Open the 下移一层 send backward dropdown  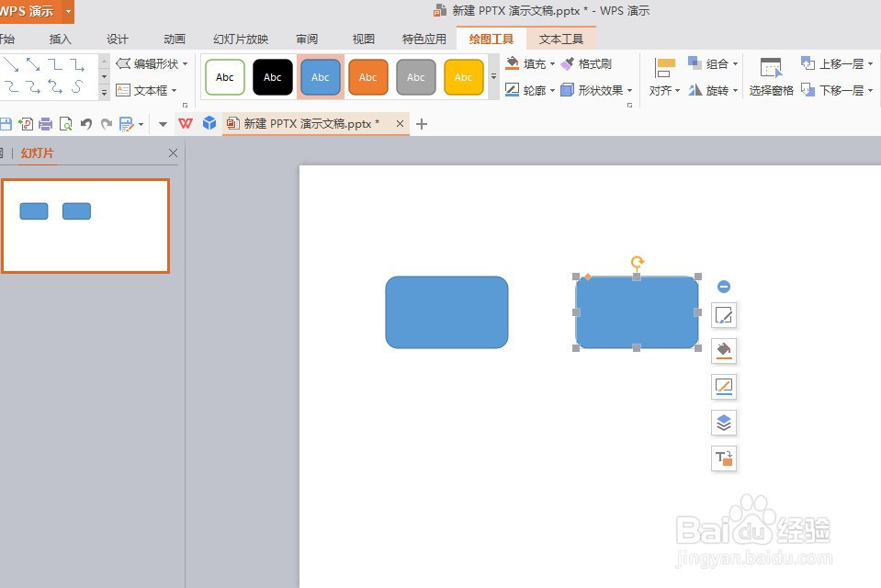point(870,90)
